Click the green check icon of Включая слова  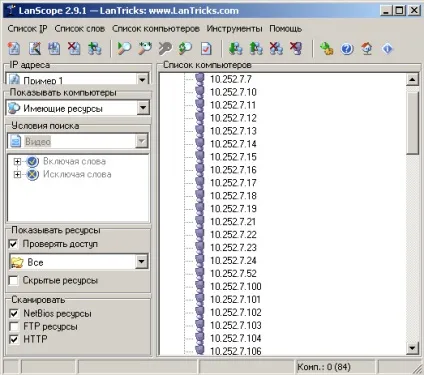tap(33, 162)
